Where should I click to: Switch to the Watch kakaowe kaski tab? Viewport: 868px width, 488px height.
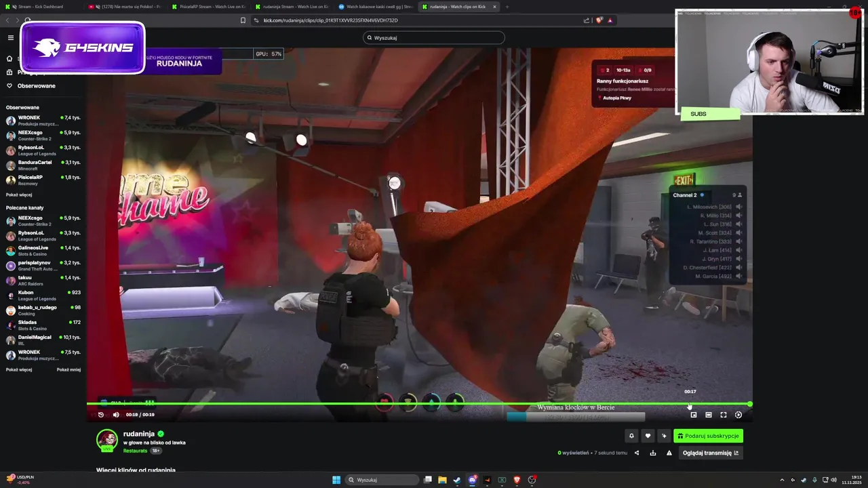coord(375,7)
